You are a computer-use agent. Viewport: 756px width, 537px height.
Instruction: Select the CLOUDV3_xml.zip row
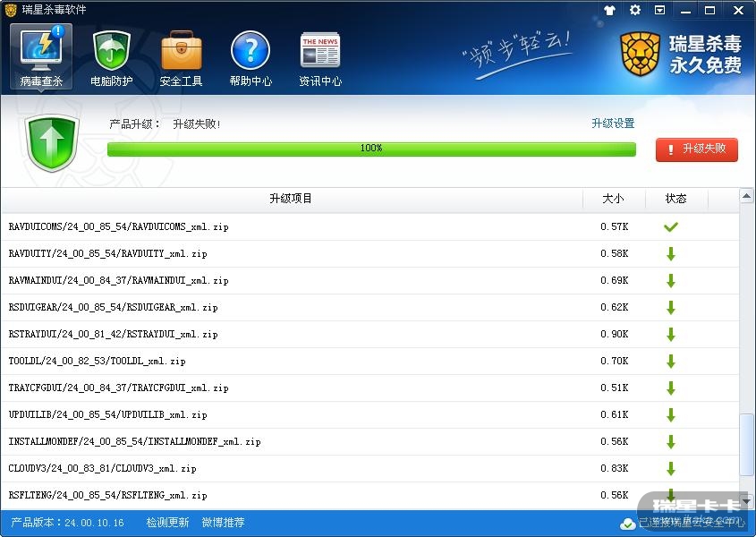[x=370, y=468]
